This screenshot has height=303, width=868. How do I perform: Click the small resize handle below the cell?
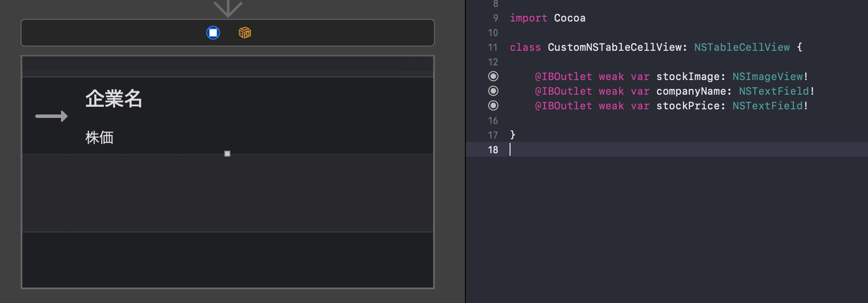[x=227, y=154]
